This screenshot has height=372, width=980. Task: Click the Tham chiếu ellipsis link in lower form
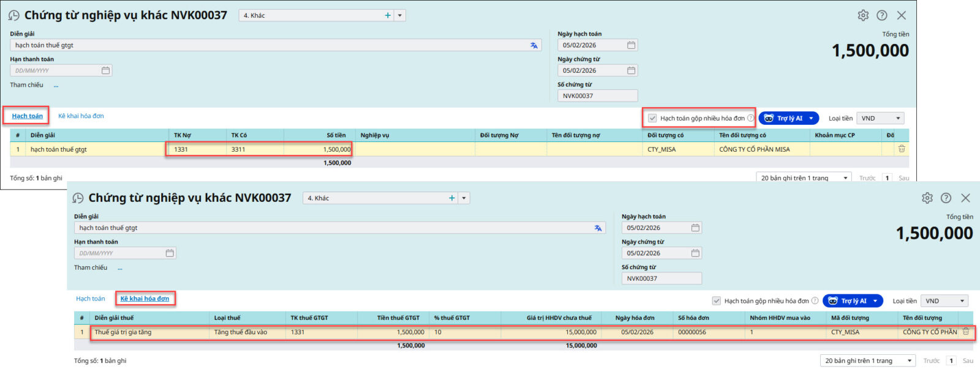[120, 268]
